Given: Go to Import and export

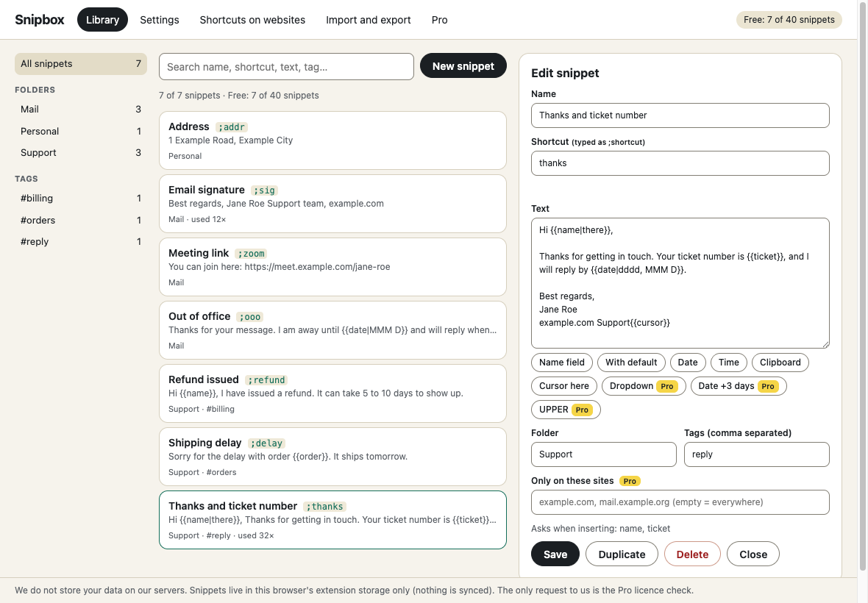Looking at the screenshot, I should point(368,20).
